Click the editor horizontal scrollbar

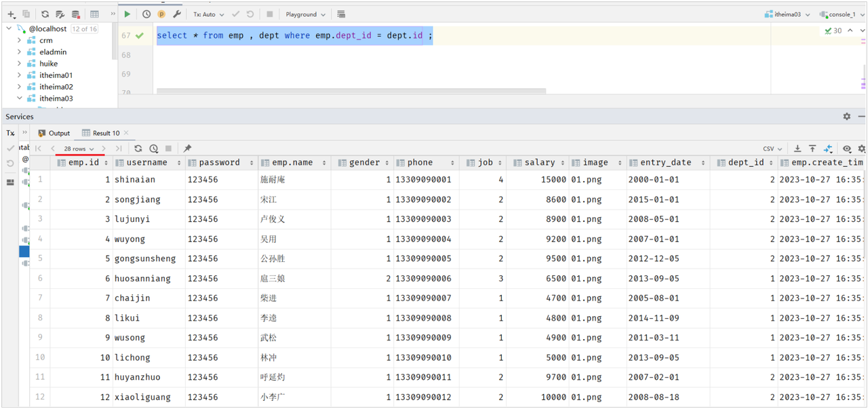click(351, 91)
